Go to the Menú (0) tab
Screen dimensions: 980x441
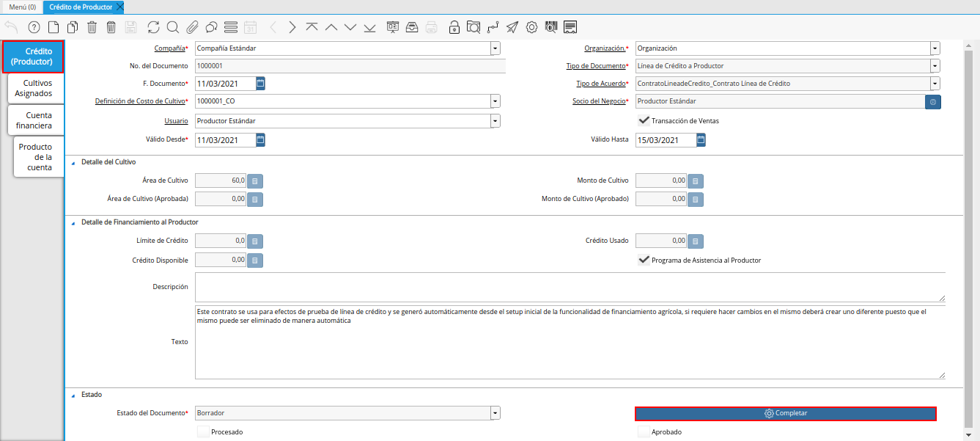22,7
